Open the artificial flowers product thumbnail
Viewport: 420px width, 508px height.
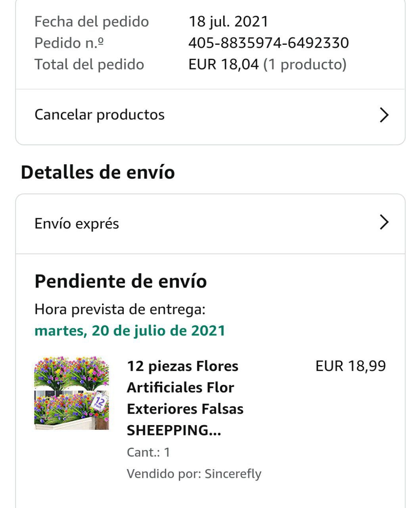(71, 393)
